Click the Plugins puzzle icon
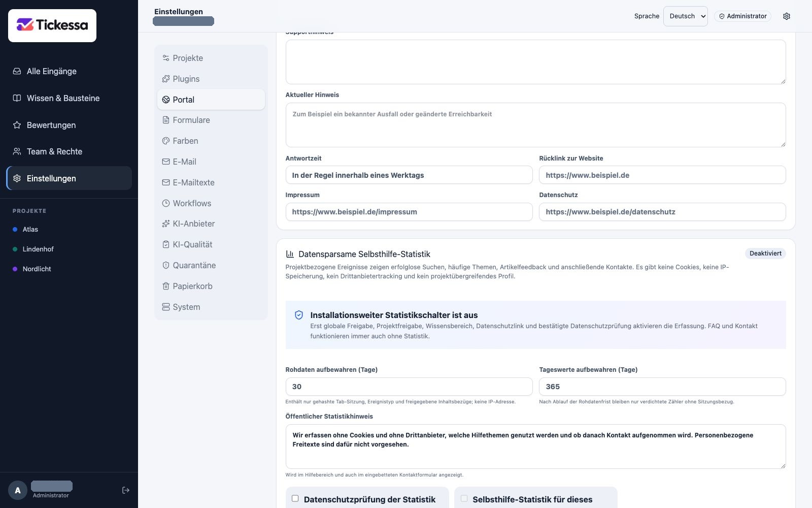 click(166, 79)
